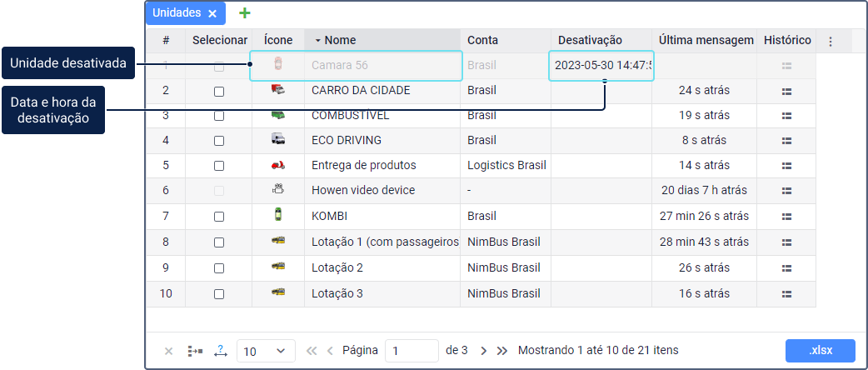Click the KOMBI unit icon
This screenshot has width=868, height=370.
(278, 215)
